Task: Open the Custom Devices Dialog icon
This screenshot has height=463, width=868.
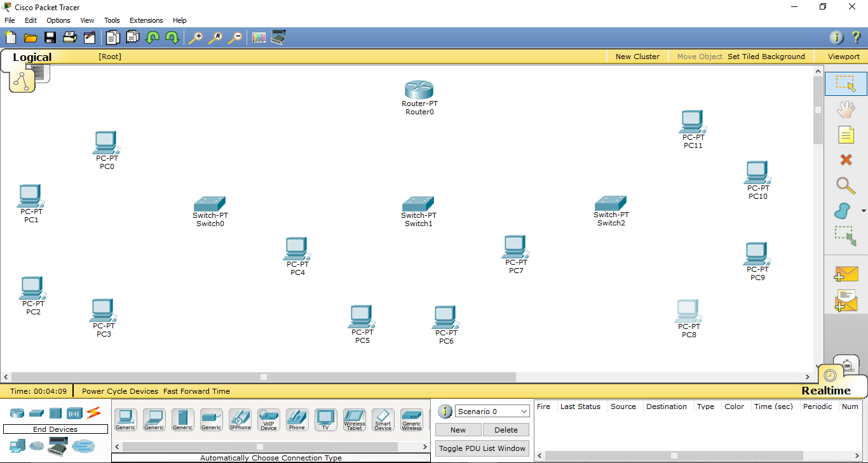Action: point(278,37)
